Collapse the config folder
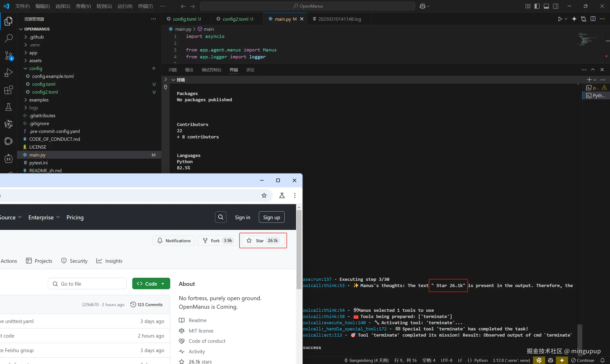This screenshot has height=364, width=610. 35,68
